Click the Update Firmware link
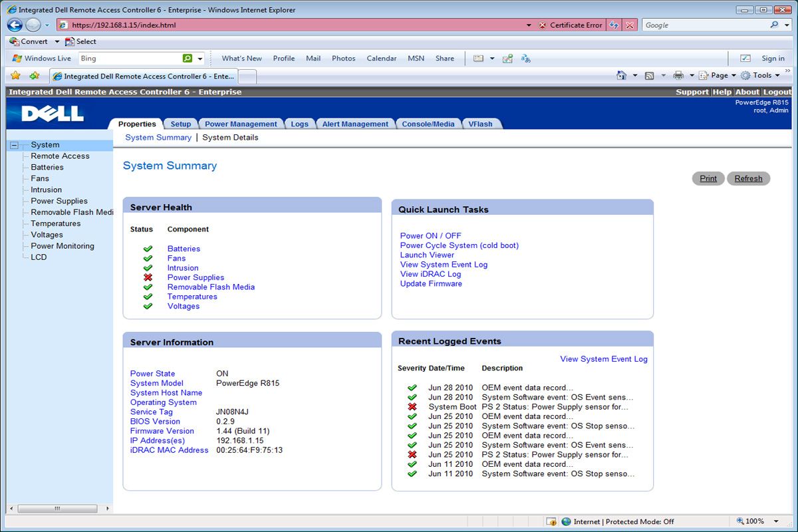The width and height of the screenshot is (798, 532). click(x=431, y=283)
